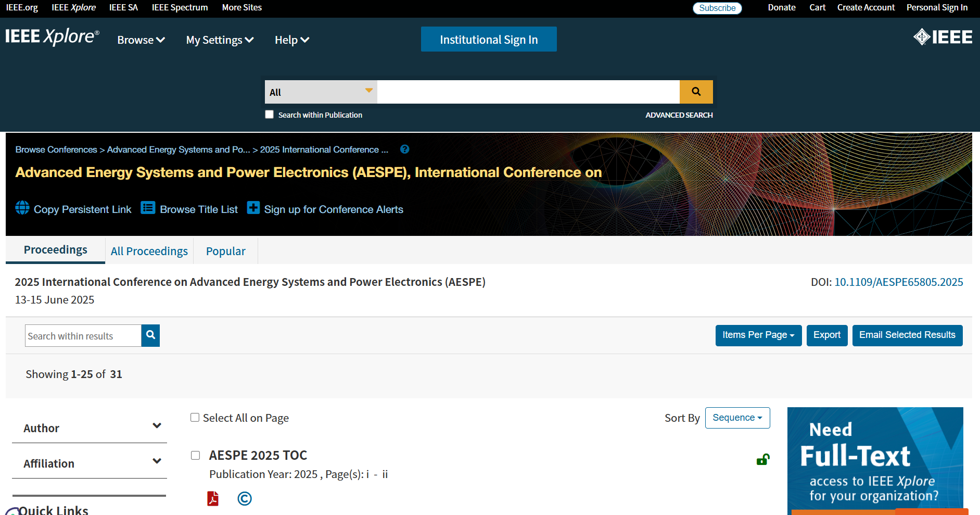Click the breadcrumb help question mark icon
The height and width of the screenshot is (515, 980).
[404, 149]
